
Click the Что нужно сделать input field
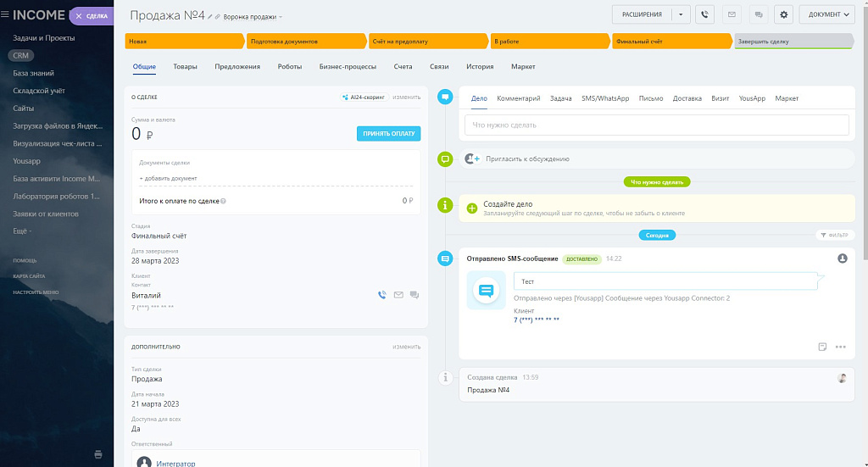point(656,125)
